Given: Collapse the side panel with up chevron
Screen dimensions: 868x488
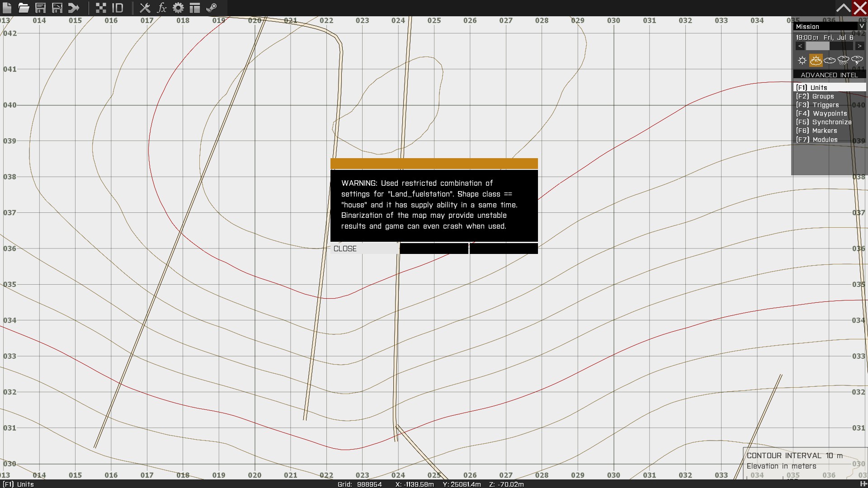Looking at the screenshot, I should pyautogui.click(x=843, y=8).
